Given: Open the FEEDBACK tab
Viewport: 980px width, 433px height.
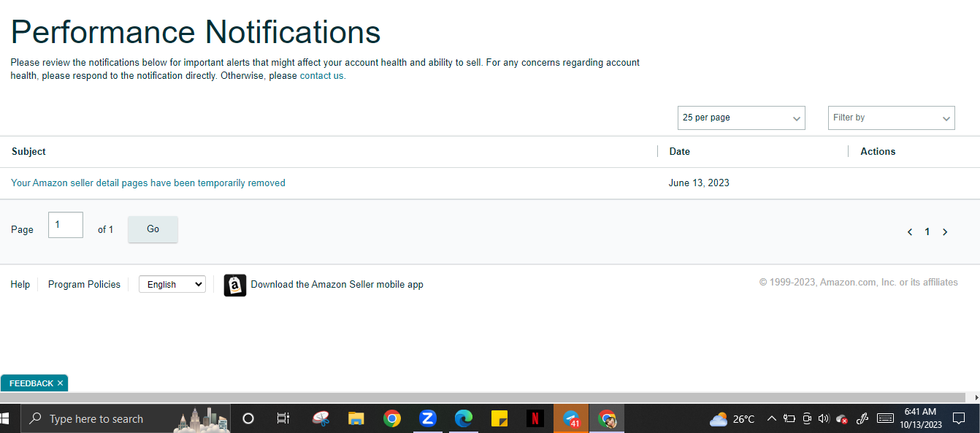Looking at the screenshot, I should tap(31, 383).
